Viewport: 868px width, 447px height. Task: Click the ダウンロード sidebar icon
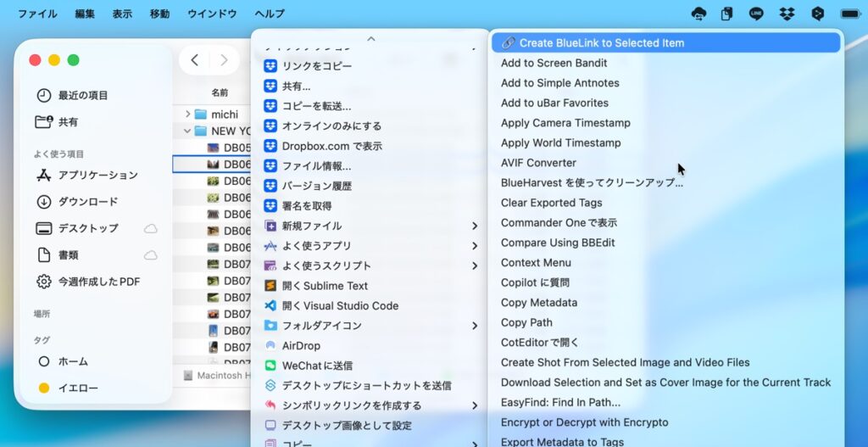pos(44,202)
